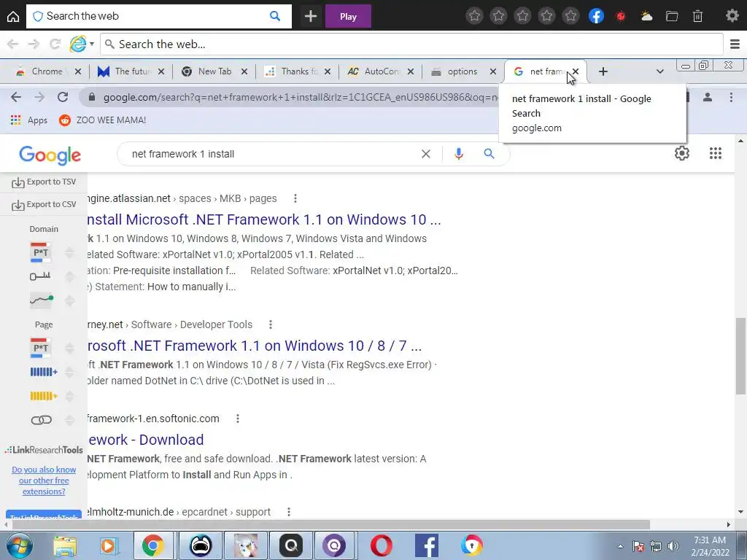Select the google.com URL in Chrome's address bar
Screen dimensions: 747x560
pos(301,97)
